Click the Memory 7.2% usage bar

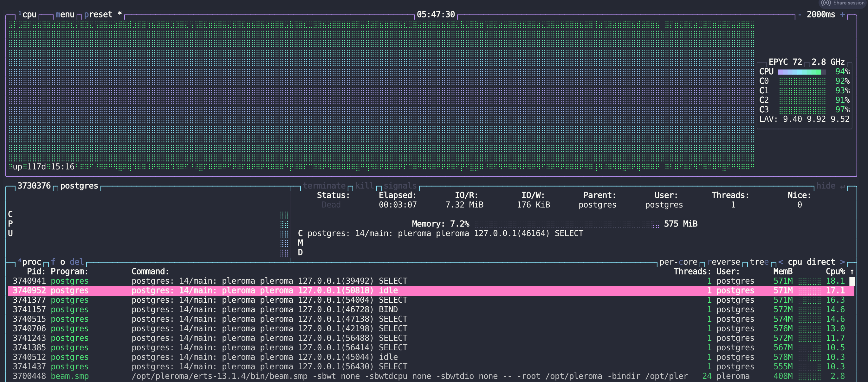[567, 224]
